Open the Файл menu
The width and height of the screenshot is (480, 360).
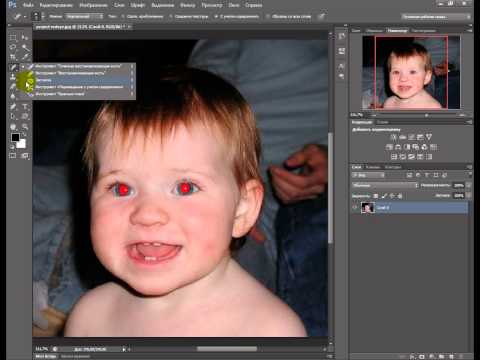(28, 5)
